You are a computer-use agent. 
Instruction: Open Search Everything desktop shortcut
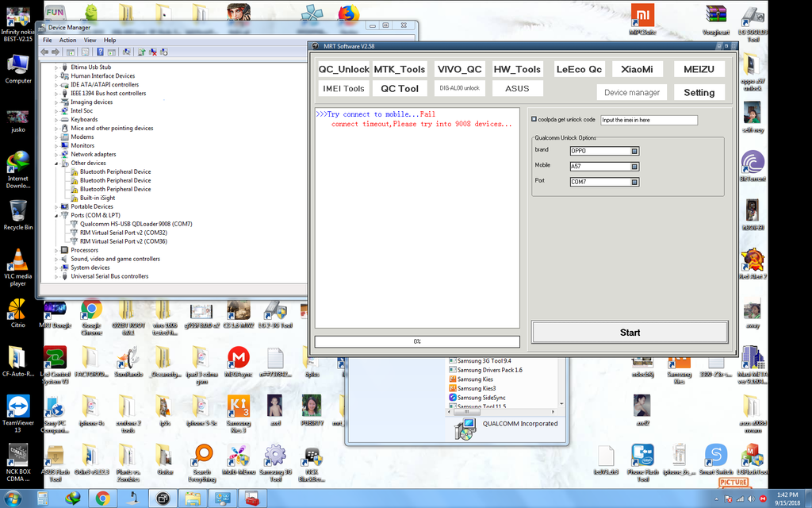click(202, 463)
